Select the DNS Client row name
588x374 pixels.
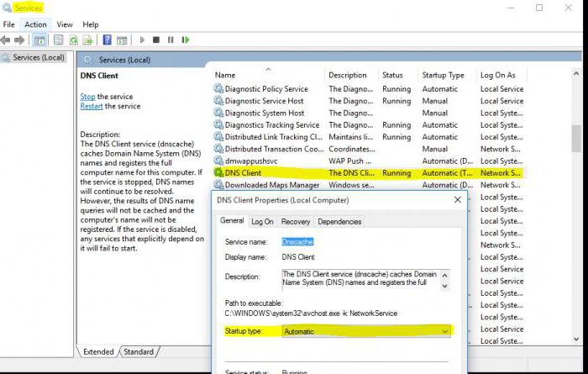click(243, 173)
